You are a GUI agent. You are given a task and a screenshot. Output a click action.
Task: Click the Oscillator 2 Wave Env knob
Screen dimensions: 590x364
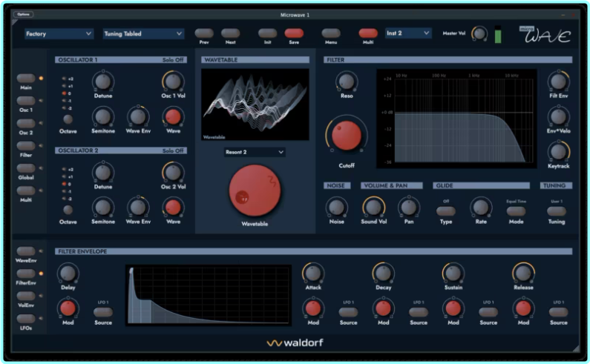[x=138, y=207]
